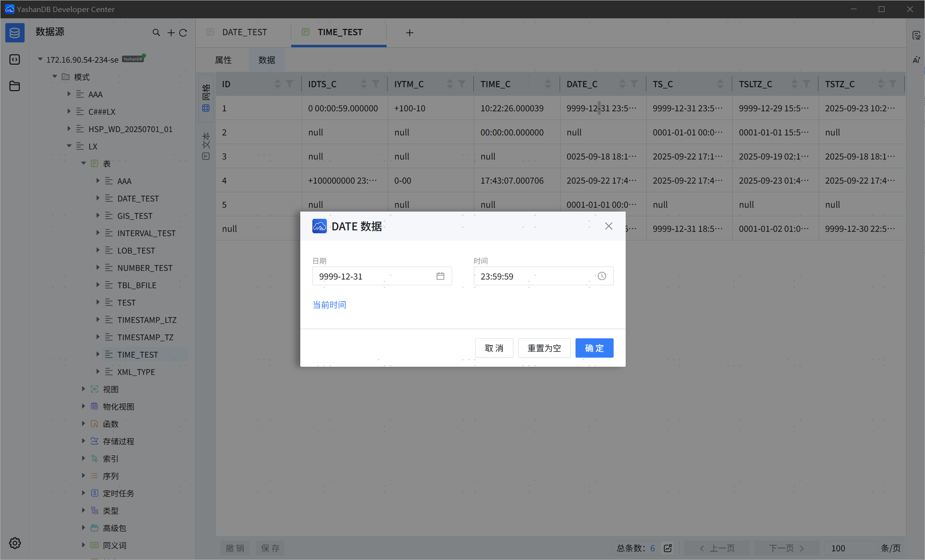This screenshot has width=925, height=560.
Task: Sort the TIME_C column
Action: click(x=548, y=84)
